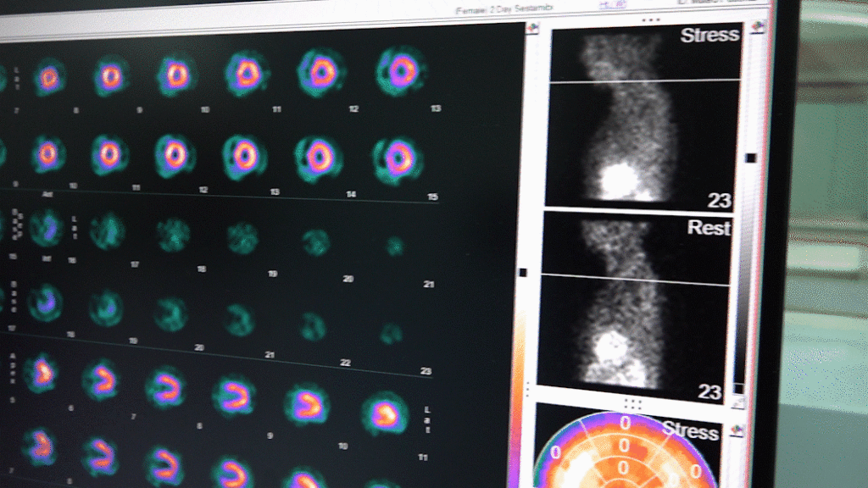Click frame number 23 on Stress projection
The image size is (868, 488).
click(720, 200)
